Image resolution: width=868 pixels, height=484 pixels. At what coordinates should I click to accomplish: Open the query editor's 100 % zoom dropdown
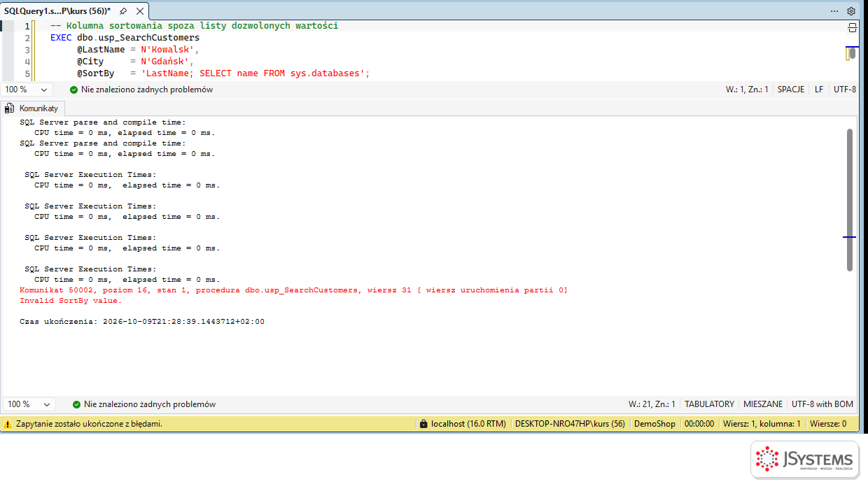28,90
